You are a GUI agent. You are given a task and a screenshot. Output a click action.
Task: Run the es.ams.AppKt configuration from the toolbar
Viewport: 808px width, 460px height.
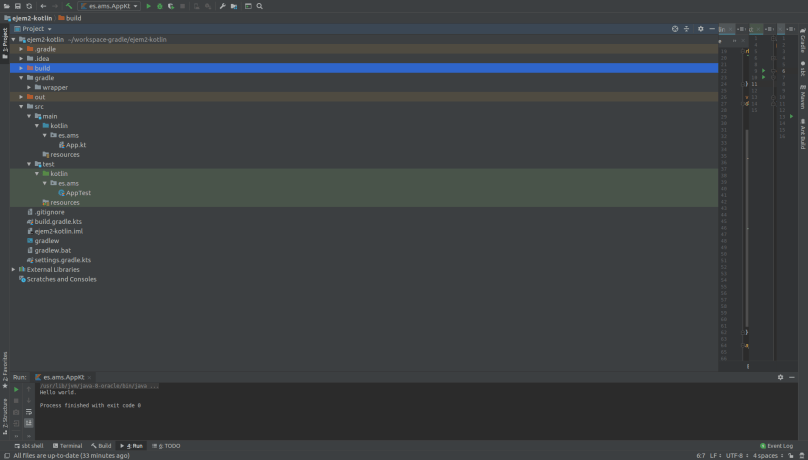(x=149, y=6)
